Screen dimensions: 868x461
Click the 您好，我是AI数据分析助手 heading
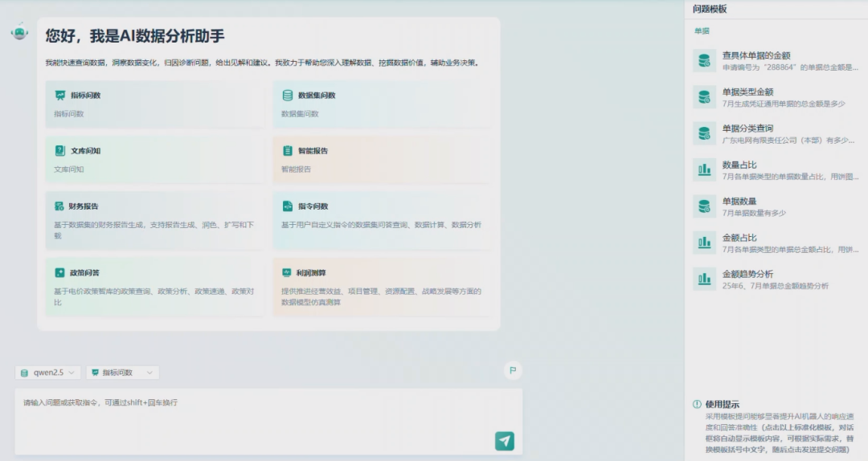(x=135, y=36)
